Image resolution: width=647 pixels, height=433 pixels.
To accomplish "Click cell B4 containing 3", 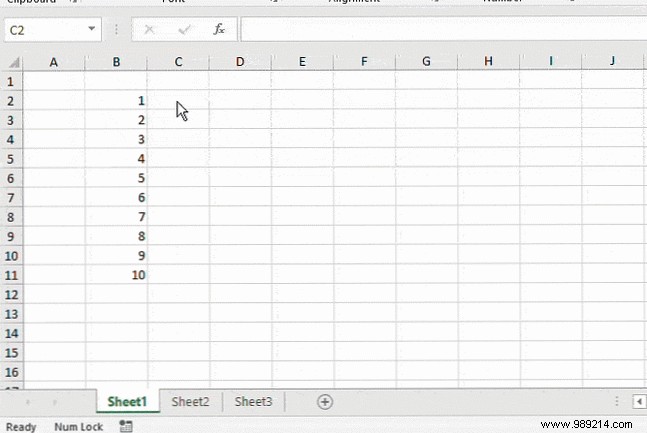I will tap(116, 140).
